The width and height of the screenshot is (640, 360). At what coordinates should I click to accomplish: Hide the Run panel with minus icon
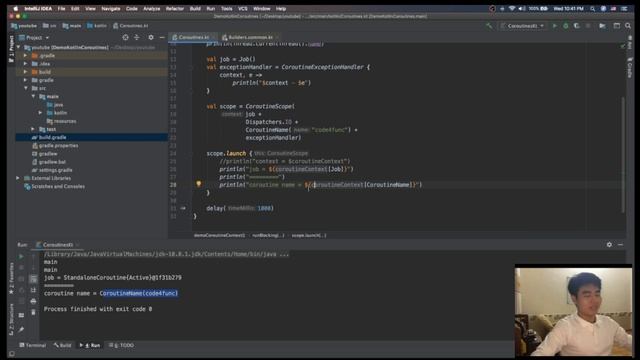620,244
